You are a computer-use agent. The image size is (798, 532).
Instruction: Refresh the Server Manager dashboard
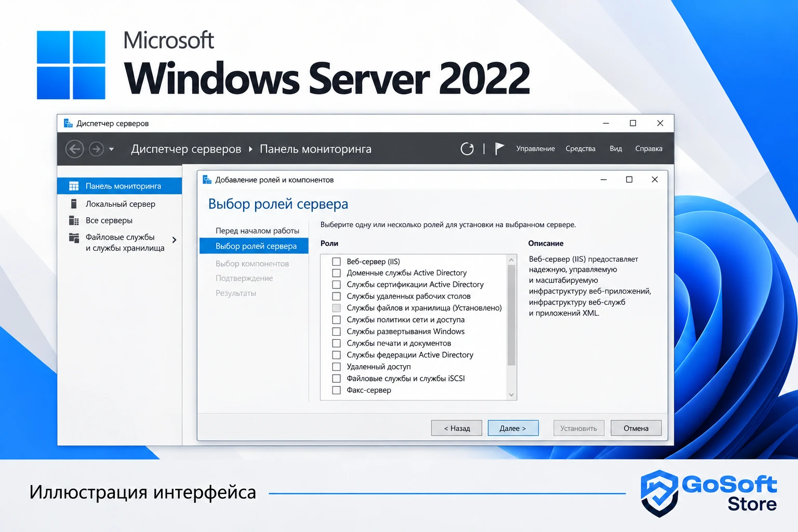(467, 149)
